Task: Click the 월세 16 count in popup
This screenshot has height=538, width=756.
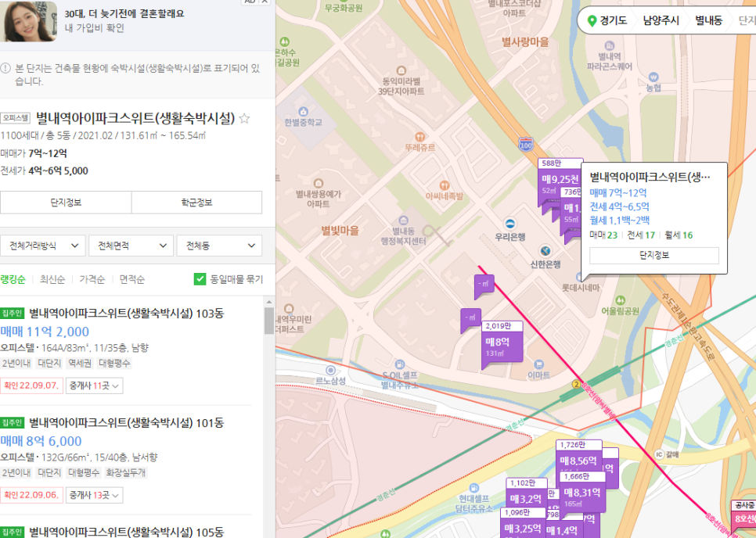Action: point(679,235)
